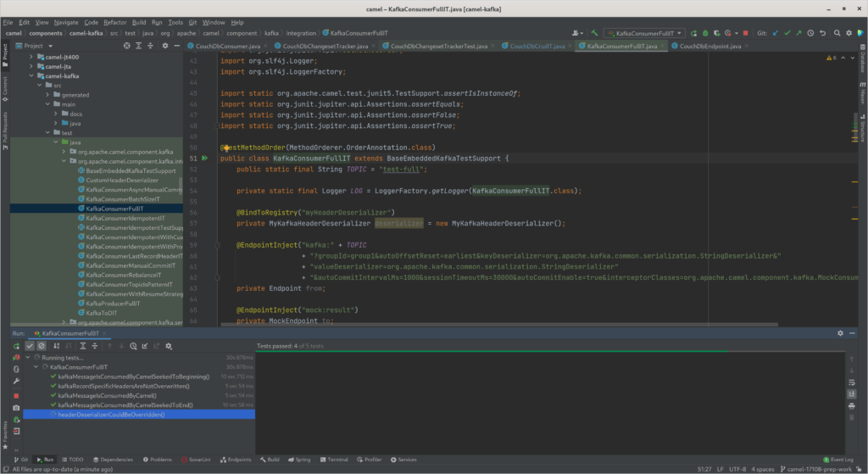The height and width of the screenshot is (474, 868).
Task: Select headerDeserializerCouldBeOverridden() test row
Action: click(x=139, y=414)
